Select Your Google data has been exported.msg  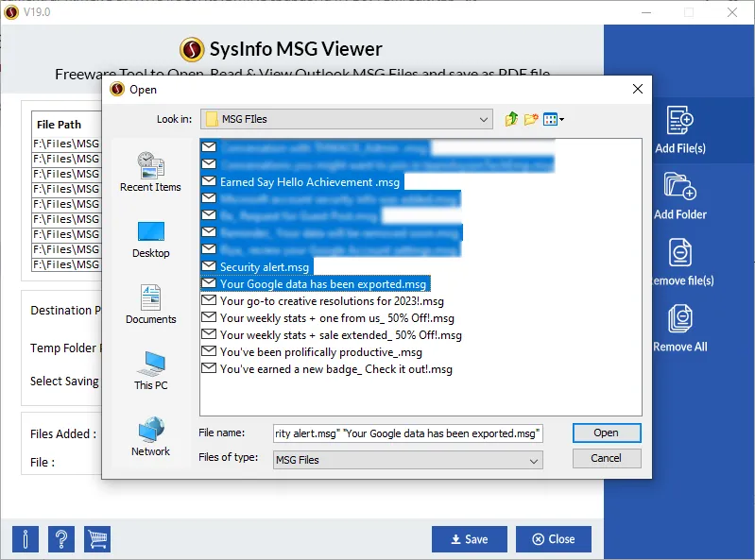tap(322, 284)
